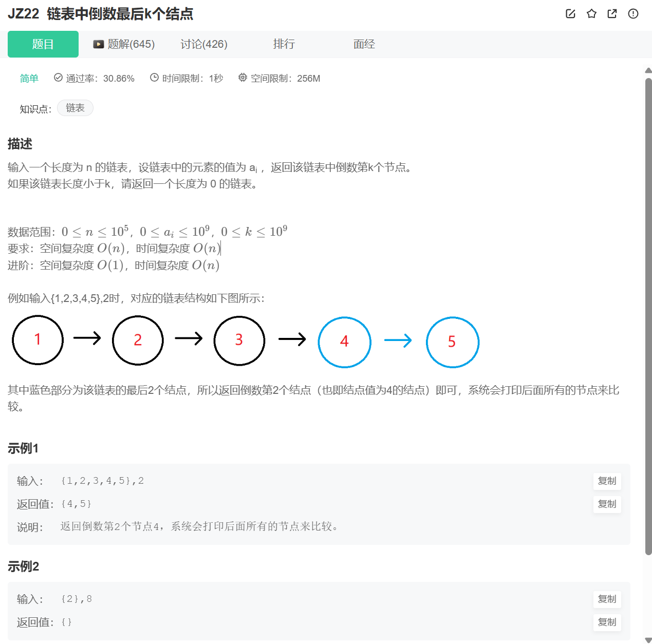Click the 数据范围 constraints line
Screen dimensions: 652x644
coord(147,232)
